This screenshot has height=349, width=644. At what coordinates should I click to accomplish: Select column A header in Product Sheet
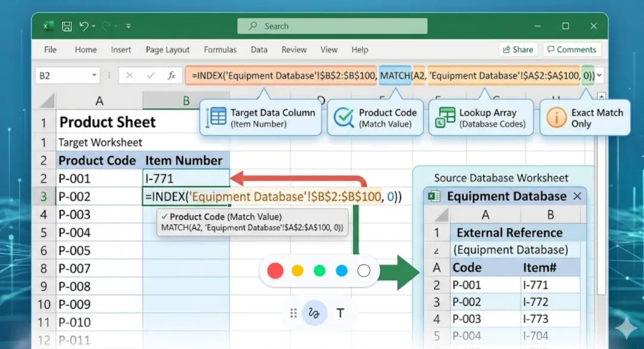click(100, 101)
